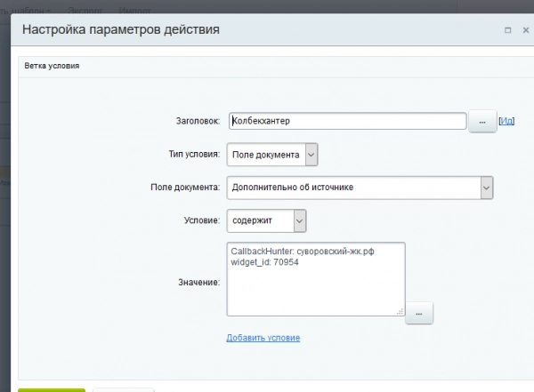
Task: Click the [Ид] link
Action: pyautogui.click(x=506, y=122)
